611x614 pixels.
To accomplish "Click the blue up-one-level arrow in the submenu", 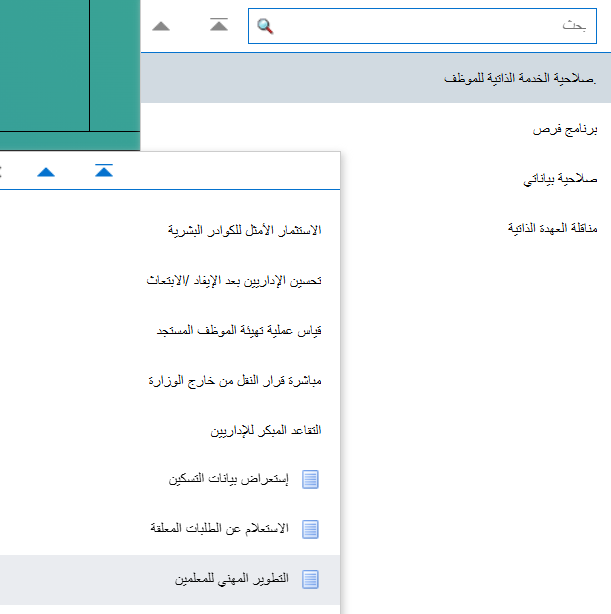I will pos(46,172).
